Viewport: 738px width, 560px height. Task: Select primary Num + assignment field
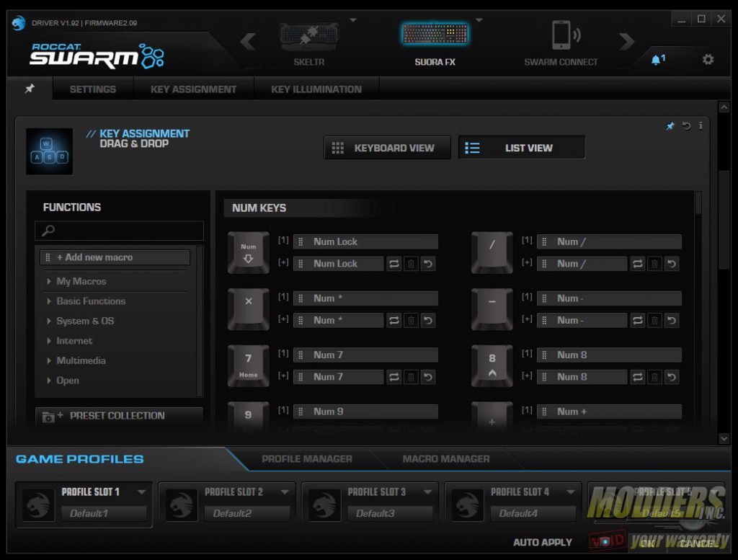pyautogui.click(x=609, y=412)
